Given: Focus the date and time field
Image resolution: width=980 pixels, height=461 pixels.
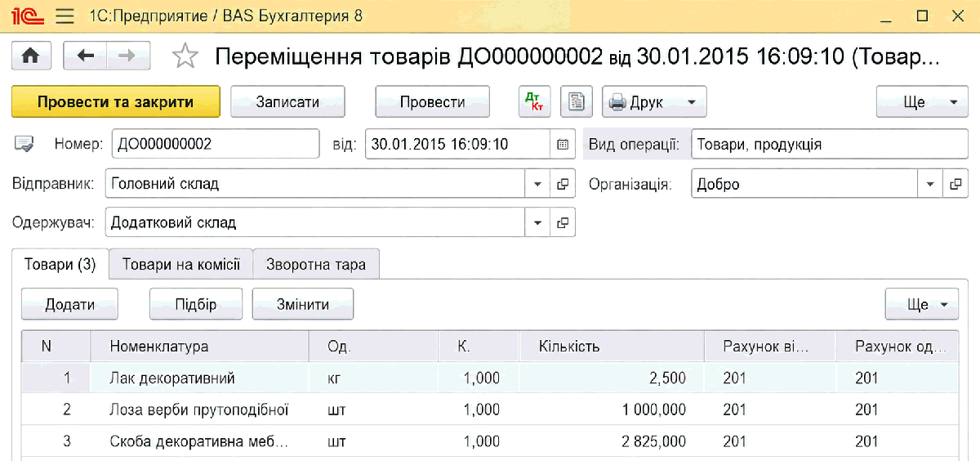Looking at the screenshot, I should pos(457,145).
